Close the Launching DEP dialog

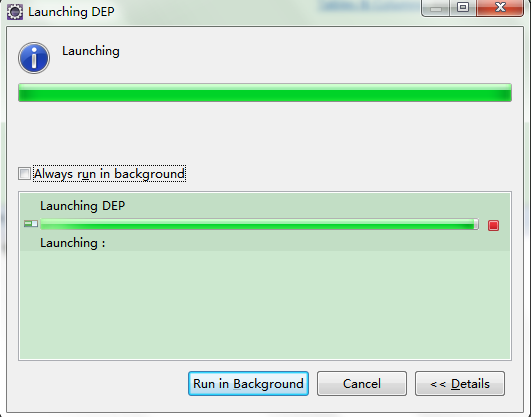pos(500,8)
